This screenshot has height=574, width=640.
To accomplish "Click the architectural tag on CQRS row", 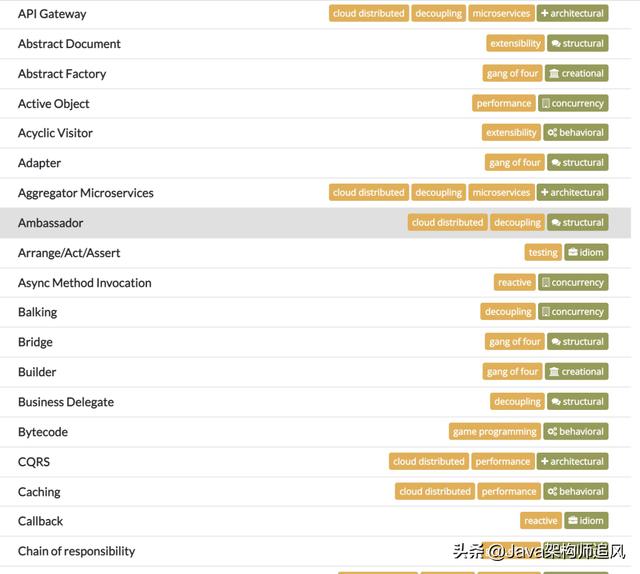I will 572,461.
